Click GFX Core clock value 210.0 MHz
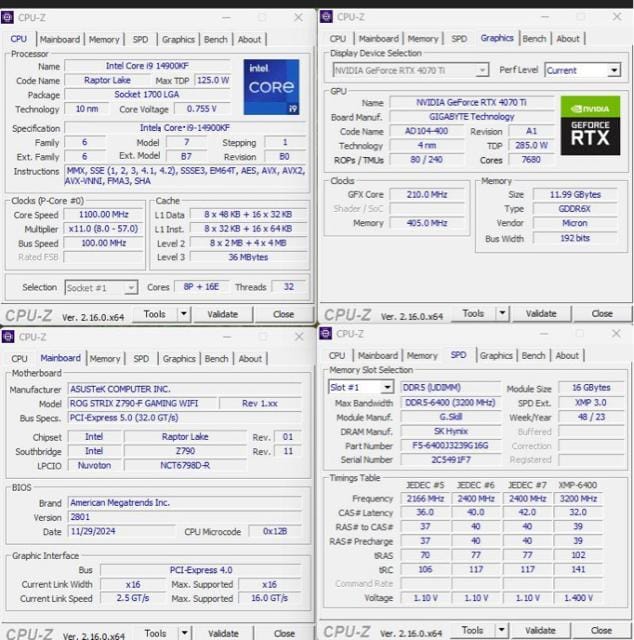Image resolution: width=634 pixels, height=640 pixels. click(427, 194)
